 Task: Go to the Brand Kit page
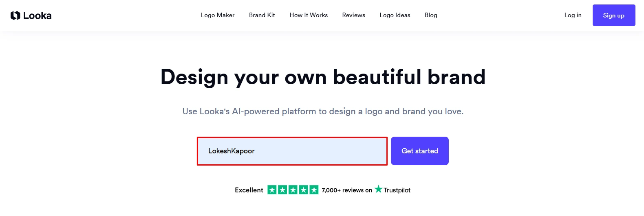pos(262,15)
